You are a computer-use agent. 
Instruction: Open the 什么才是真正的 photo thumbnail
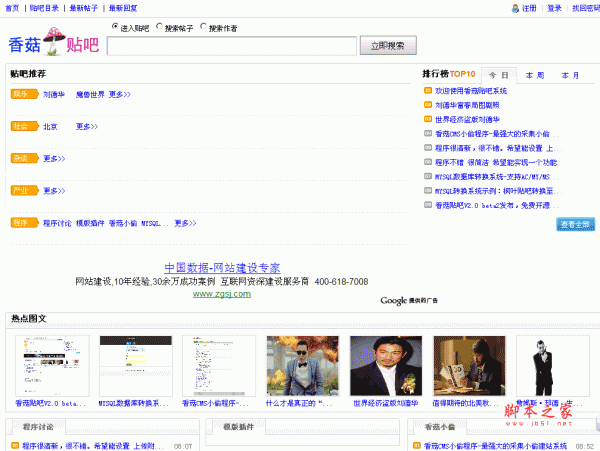tap(303, 366)
